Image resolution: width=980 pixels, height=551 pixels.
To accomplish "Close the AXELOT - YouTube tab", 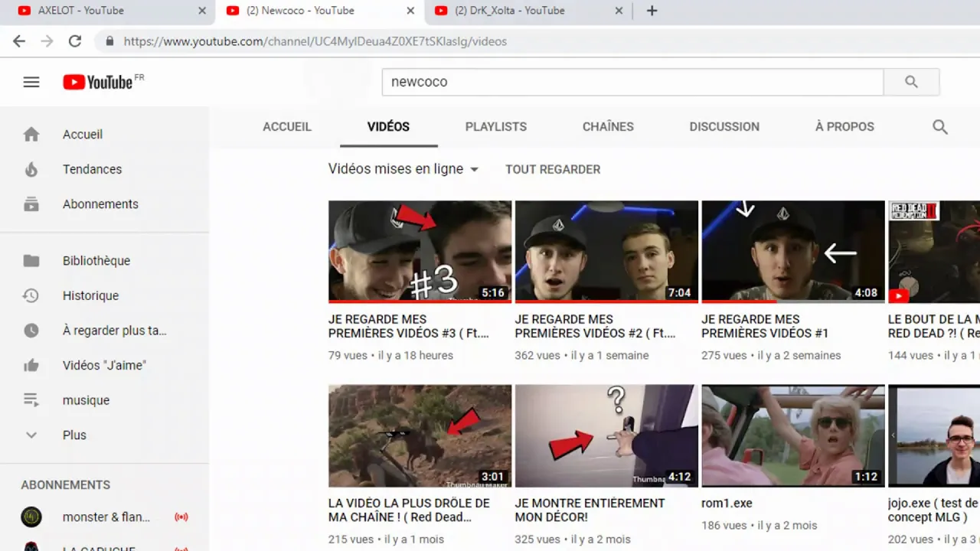I will click(202, 11).
